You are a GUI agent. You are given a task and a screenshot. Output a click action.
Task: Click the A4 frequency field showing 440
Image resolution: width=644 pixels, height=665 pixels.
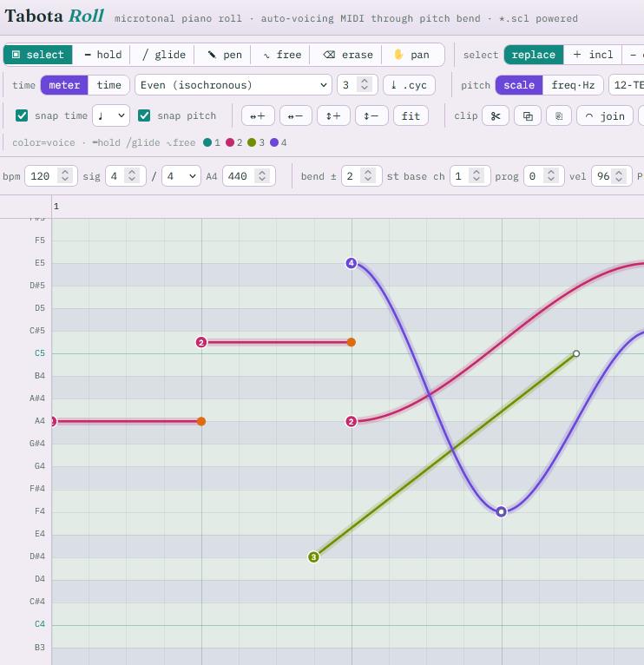[249, 176]
